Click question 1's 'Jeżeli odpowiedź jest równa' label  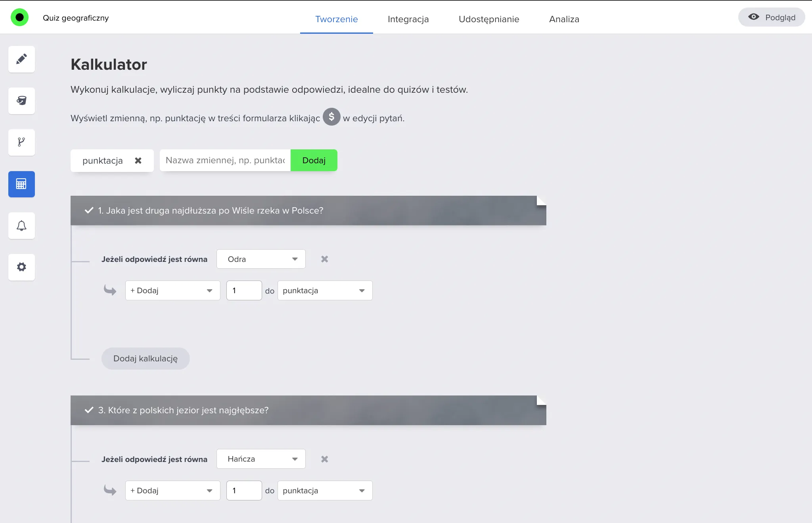click(x=154, y=259)
